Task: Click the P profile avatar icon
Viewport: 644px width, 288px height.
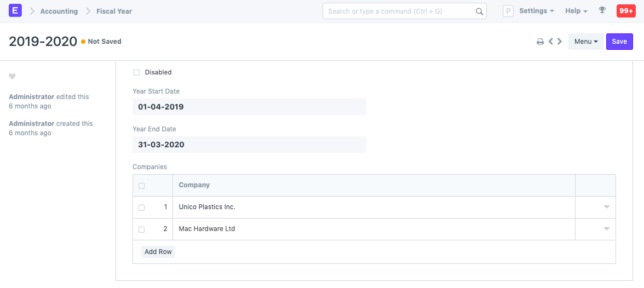Action: tap(508, 11)
